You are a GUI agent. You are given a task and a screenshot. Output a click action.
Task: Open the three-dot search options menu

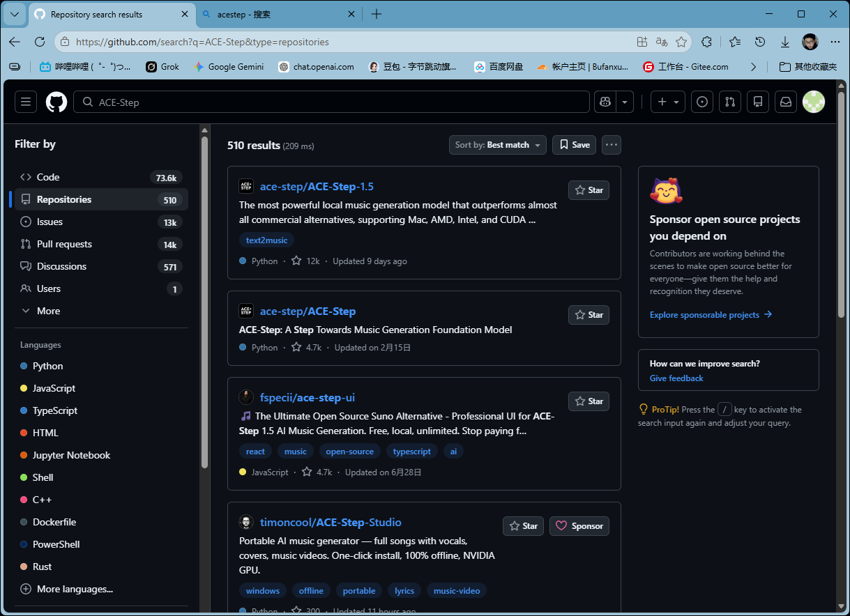pos(612,145)
